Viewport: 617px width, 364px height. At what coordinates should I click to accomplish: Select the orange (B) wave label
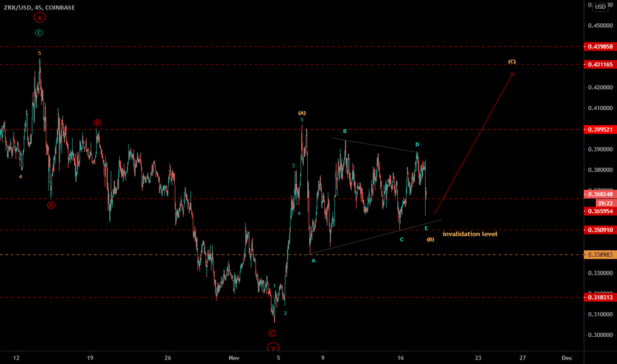430,240
